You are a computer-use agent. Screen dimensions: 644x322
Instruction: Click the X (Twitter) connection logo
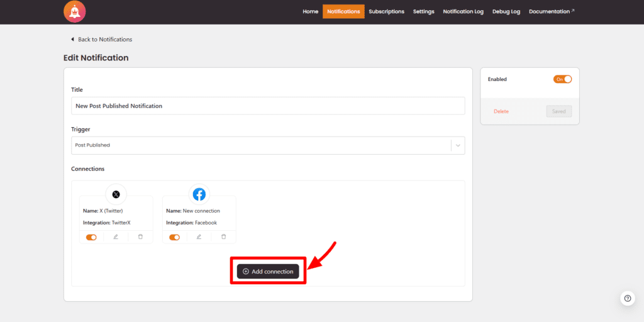point(116,194)
